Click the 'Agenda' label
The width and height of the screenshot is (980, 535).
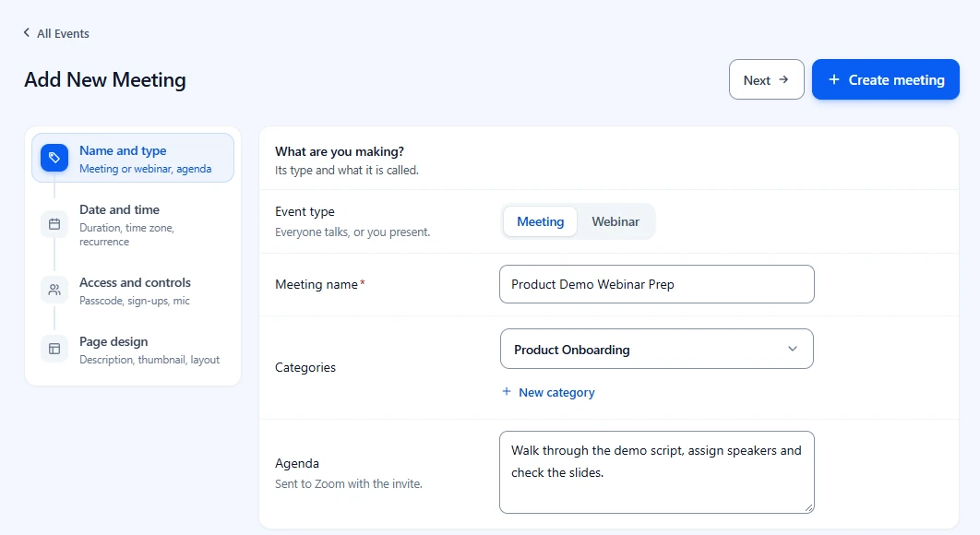click(x=297, y=463)
